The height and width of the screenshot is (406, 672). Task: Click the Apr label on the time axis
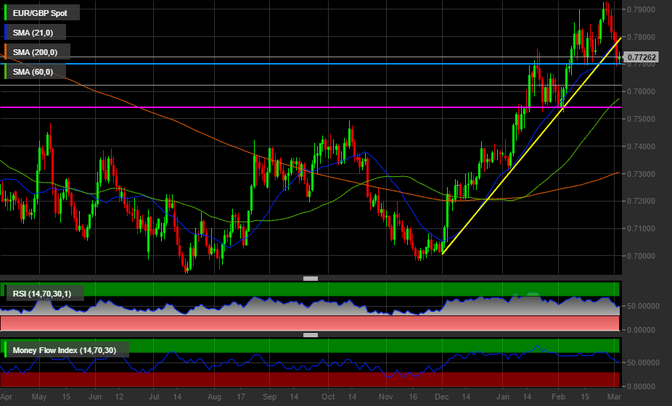coord(7,397)
